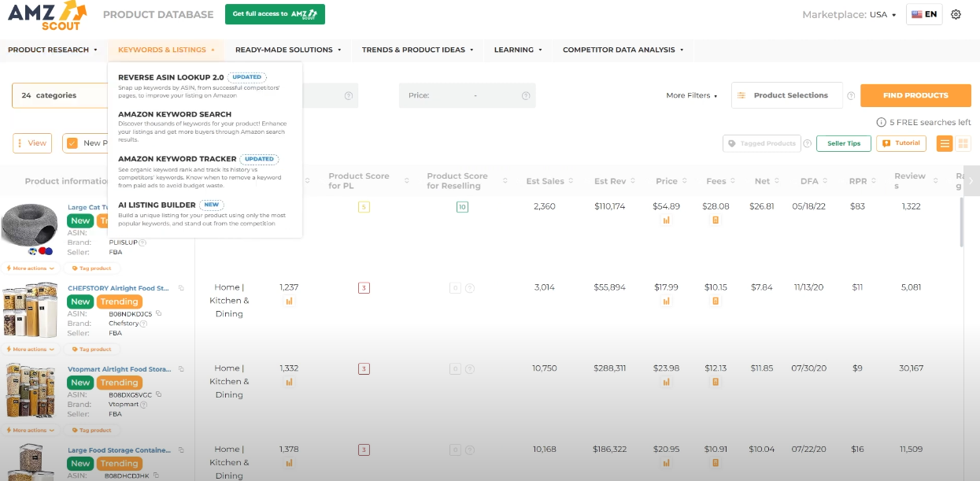The image size is (980, 481).
Task: Open Trends & Product Ideas menu
Action: click(x=417, y=50)
